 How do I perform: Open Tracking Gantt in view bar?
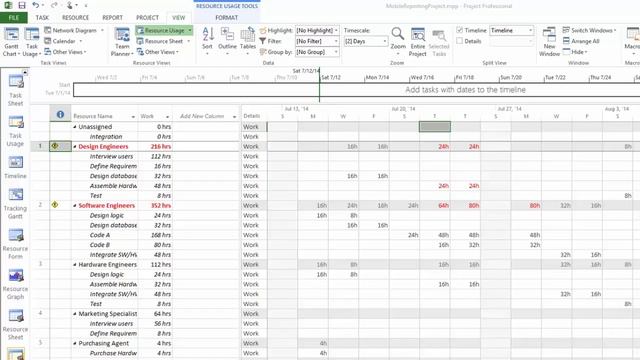[16, 203]
